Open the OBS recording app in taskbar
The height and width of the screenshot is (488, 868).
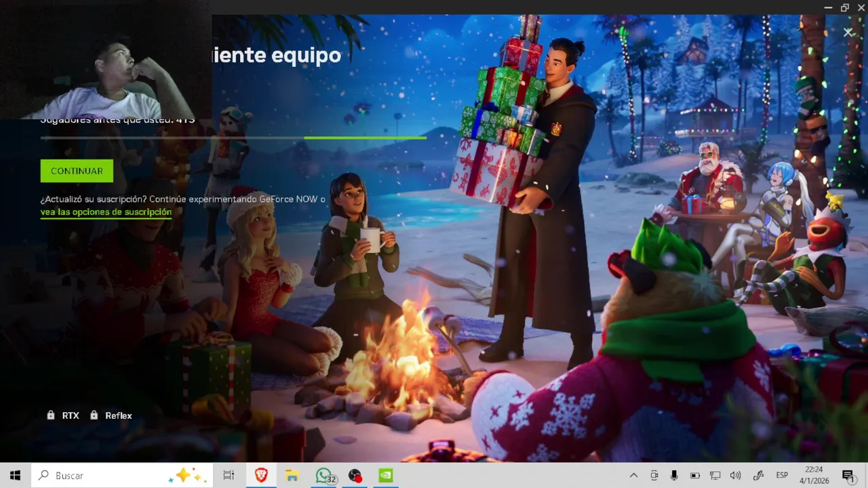point(355,476)
